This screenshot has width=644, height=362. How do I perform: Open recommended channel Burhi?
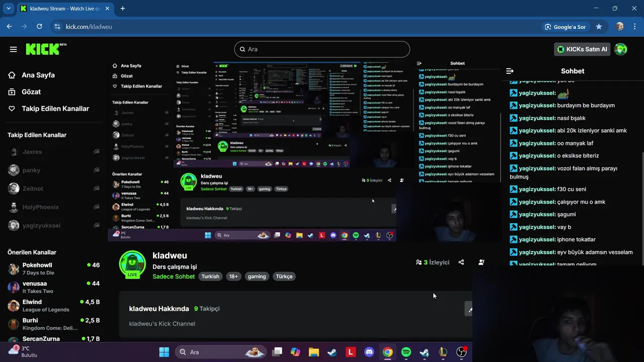tap(53, 324)
